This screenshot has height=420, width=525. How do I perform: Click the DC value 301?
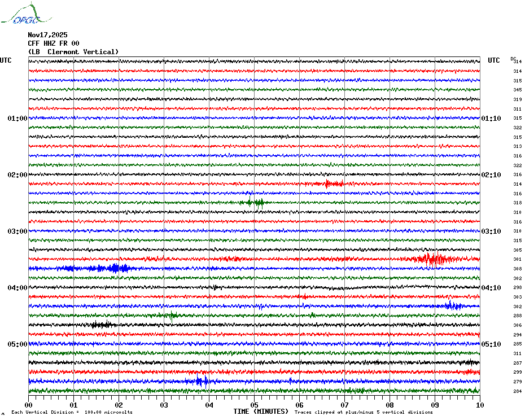coord(518,259)
